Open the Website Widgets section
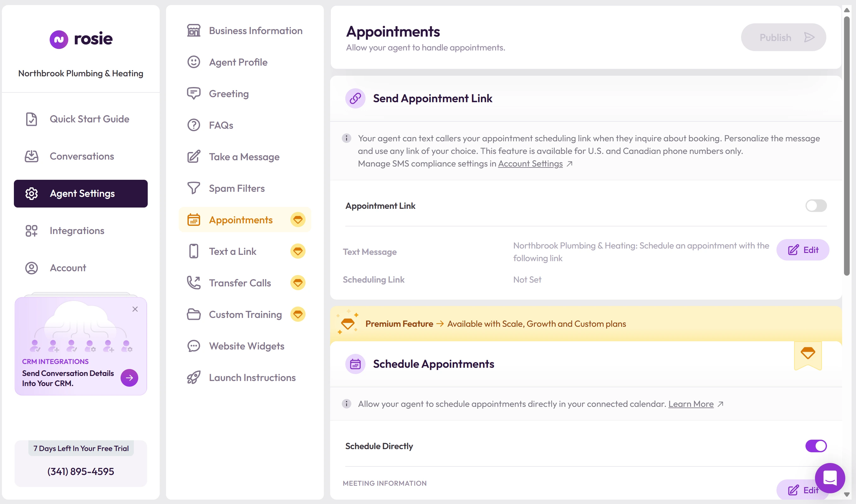Image resolution: width=856 pixels, height=504 pixels. click(245, 346)
